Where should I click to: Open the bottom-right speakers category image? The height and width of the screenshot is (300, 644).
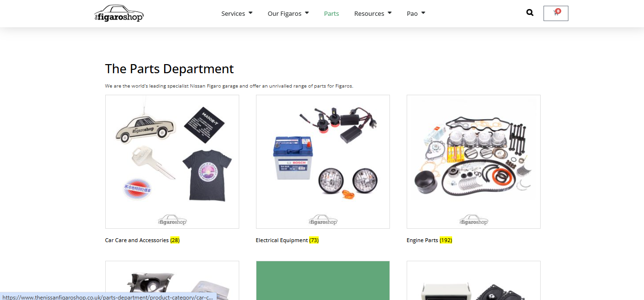473,285
